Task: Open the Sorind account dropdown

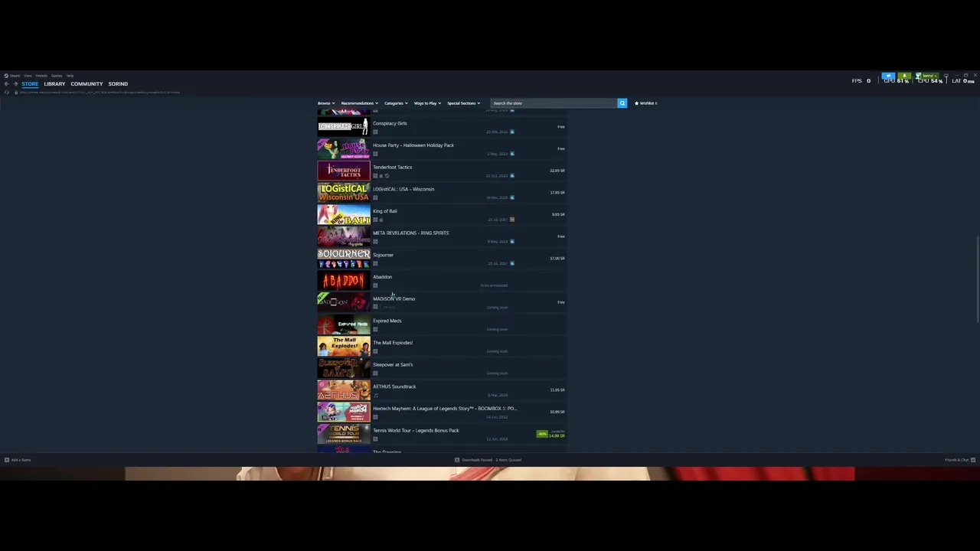Action: point(927,76)
